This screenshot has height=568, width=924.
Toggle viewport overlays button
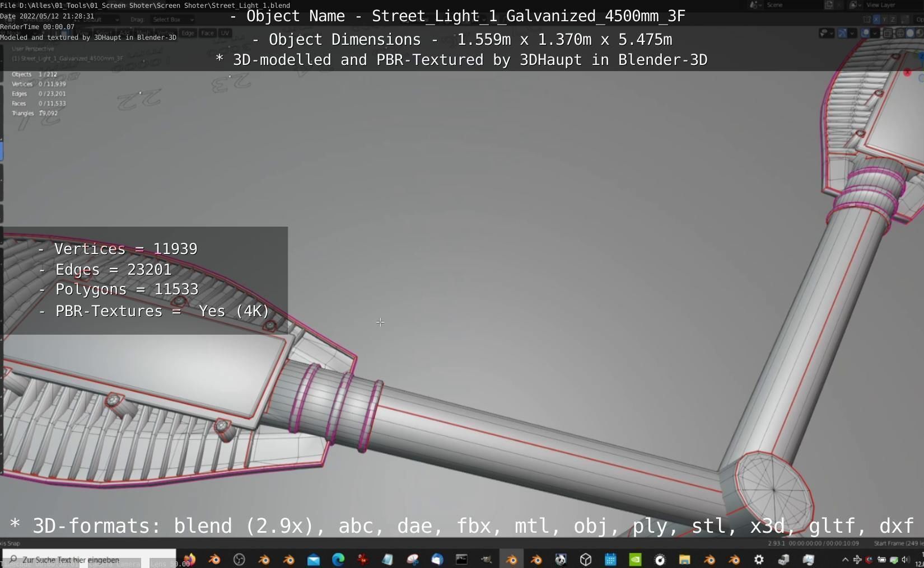865,33
